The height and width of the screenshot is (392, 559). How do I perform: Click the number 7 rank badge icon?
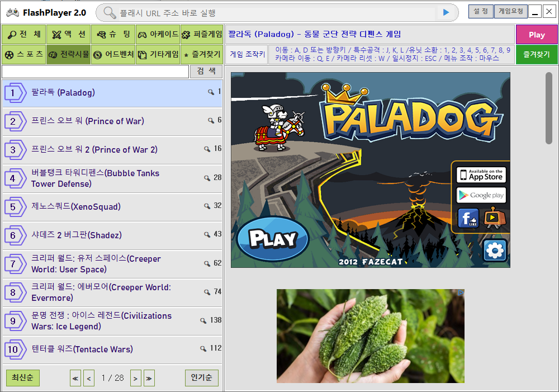tap(15, 264)
